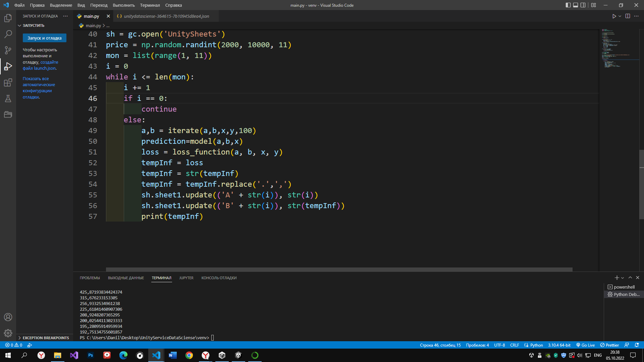This screenshot has width=644, height=362.
Task: Run Python file with play icon
Action: click(x=614, y=16)
